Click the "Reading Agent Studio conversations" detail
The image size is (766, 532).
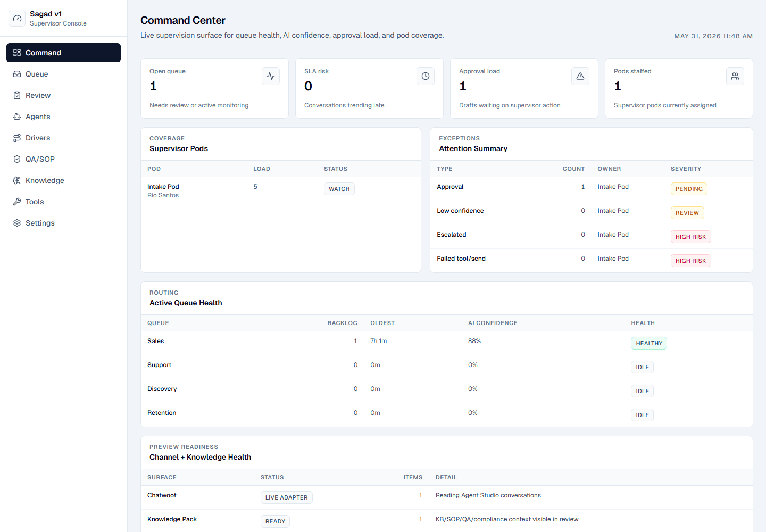click(x=488, y=495)
